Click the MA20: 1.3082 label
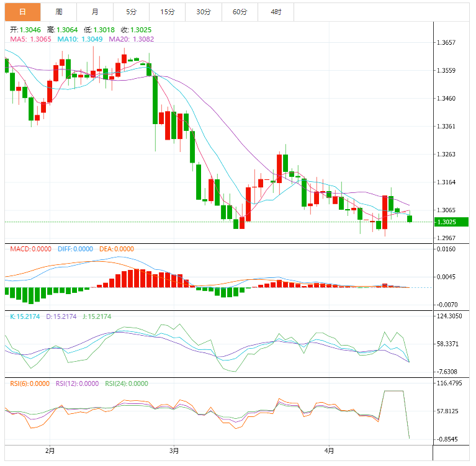 pyautogui.click(x=131, y=39)
